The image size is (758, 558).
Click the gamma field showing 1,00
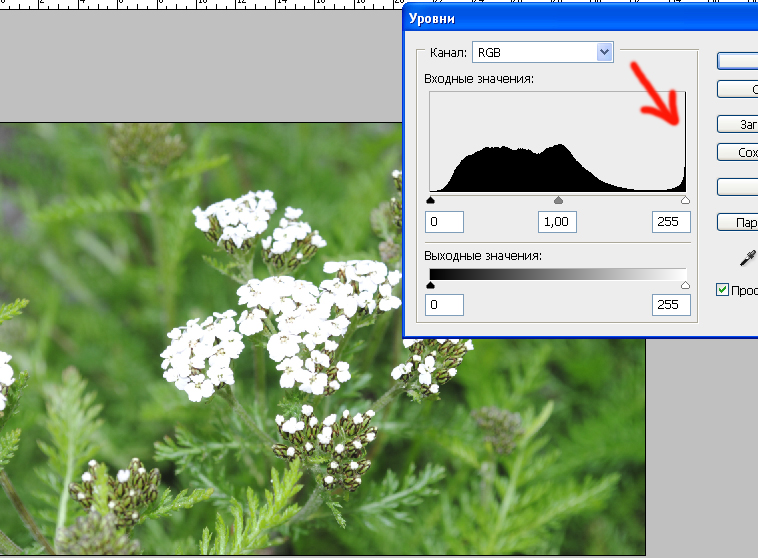point(558,221)
